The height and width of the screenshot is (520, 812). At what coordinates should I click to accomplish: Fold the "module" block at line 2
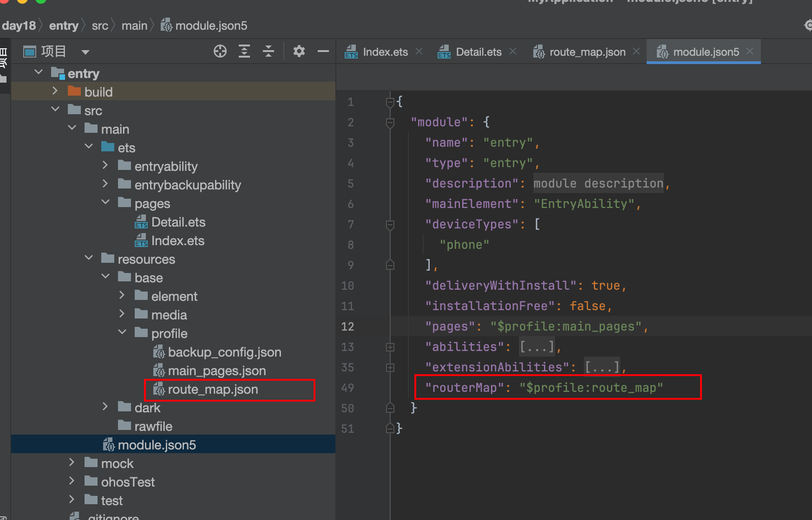[x=390, y=123]
